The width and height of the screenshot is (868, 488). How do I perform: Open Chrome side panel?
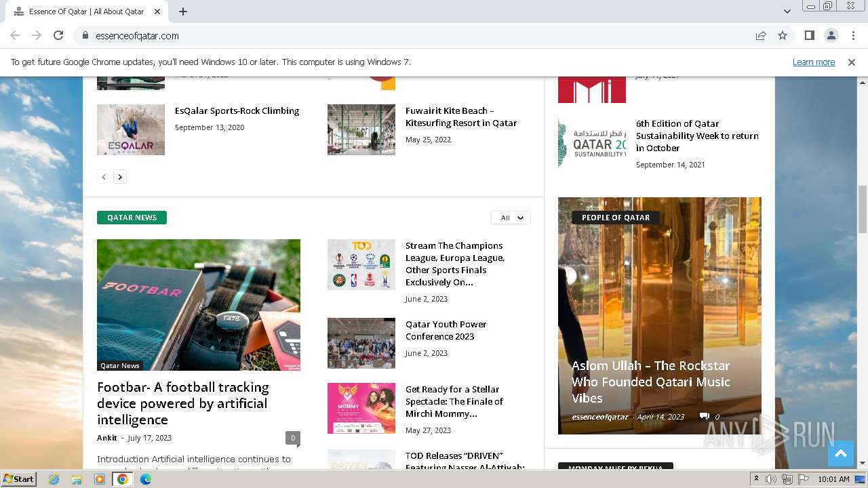pos(809,35)
